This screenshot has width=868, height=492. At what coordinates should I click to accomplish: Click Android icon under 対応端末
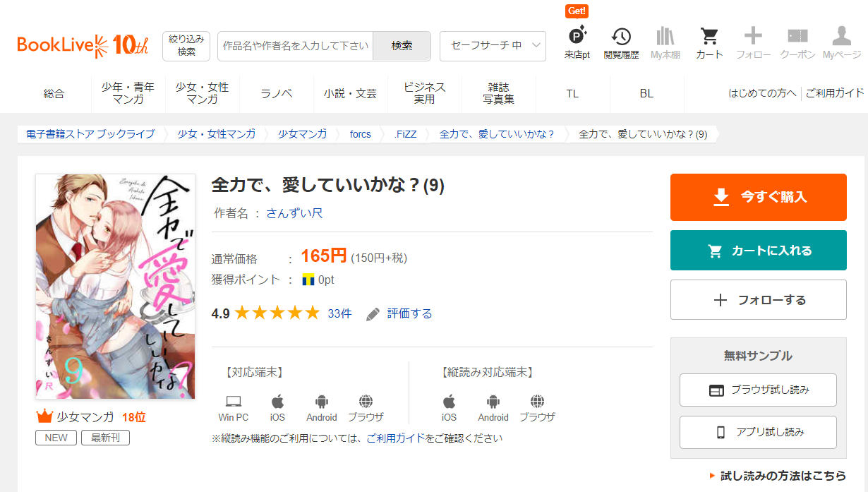pyautogui.click(x=322, y=402)
